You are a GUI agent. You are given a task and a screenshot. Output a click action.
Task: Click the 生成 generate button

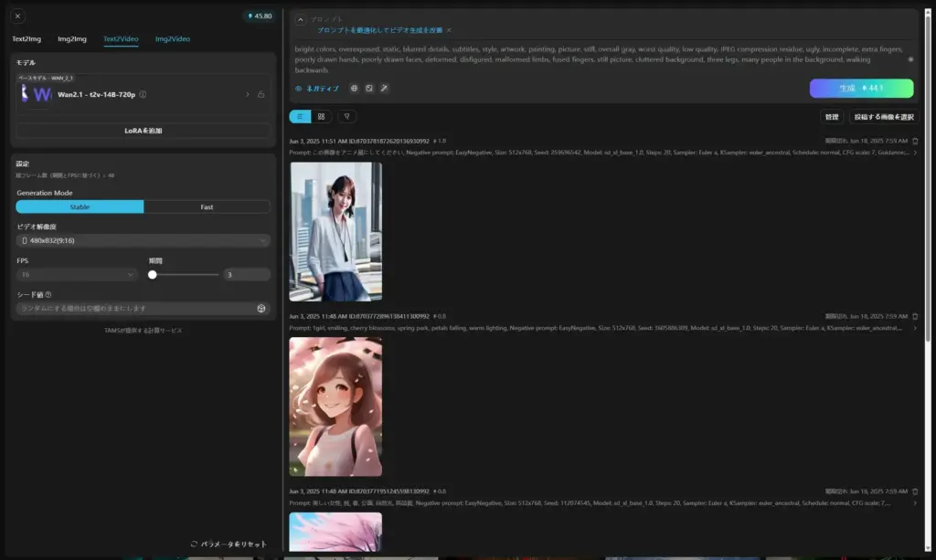pos(861,89)
